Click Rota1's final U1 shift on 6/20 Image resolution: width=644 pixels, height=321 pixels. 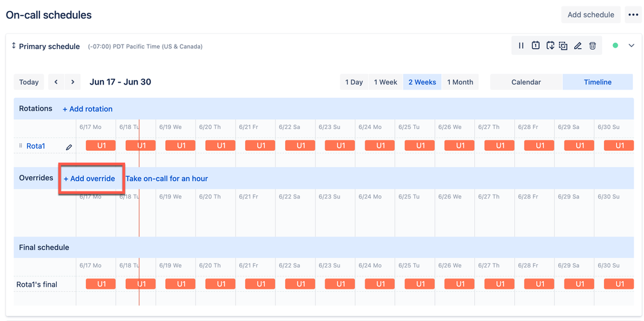(x=221, y=284)
